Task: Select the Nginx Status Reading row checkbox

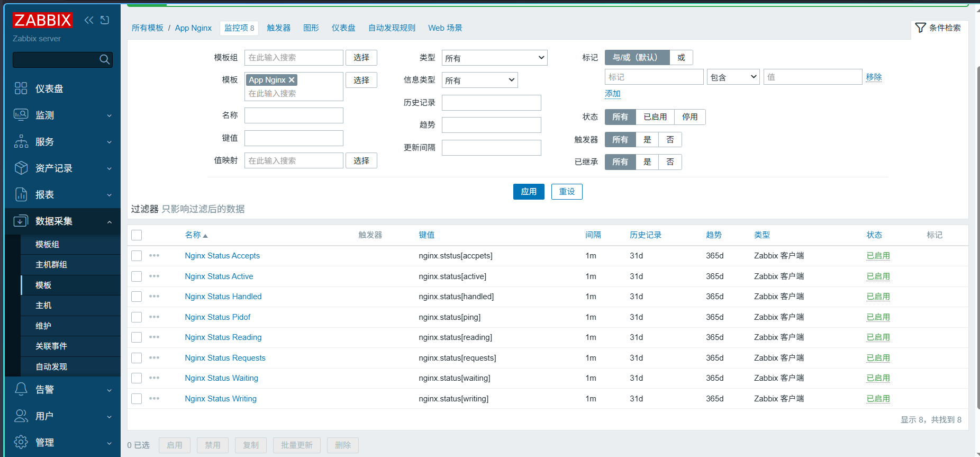Action: pyautogui.click(x=137, y=337)
